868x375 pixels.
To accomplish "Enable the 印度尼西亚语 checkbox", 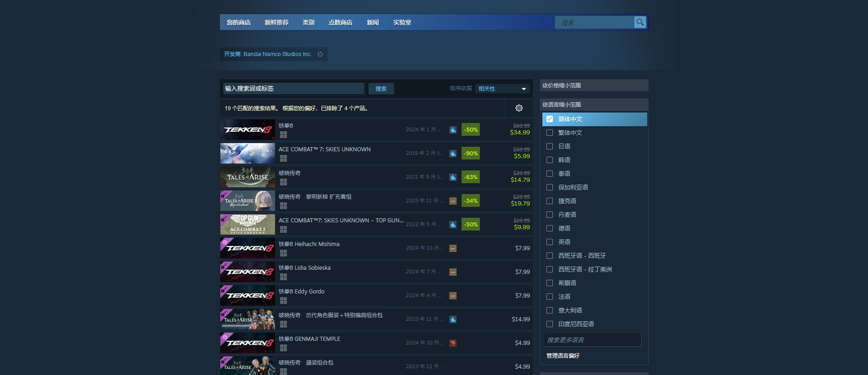I will 550,324.
